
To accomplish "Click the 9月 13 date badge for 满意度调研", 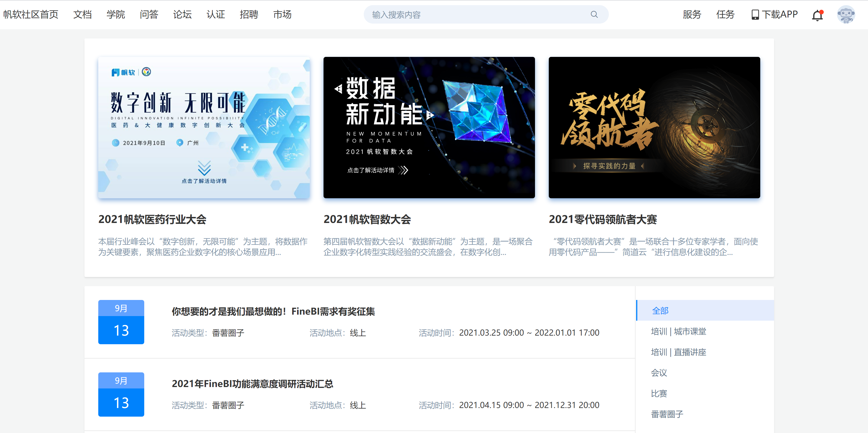I will (121, 394).
